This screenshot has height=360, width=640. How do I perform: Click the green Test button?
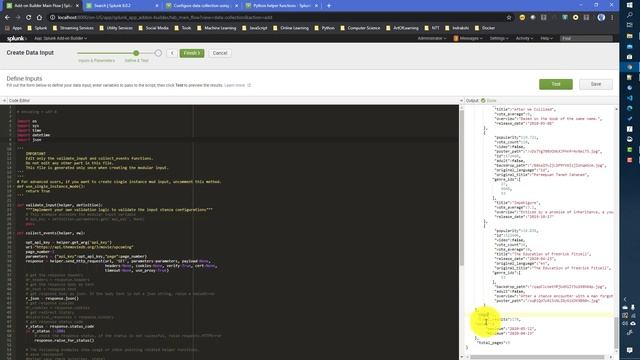(556, 84)
